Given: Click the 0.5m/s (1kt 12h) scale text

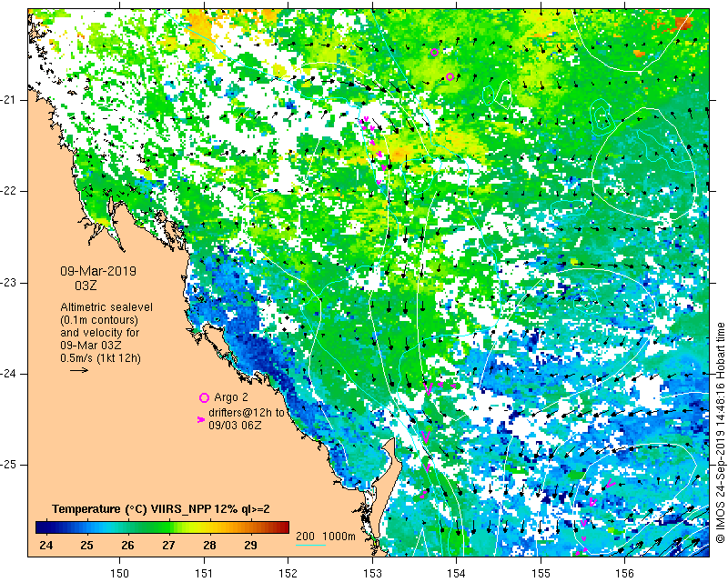Looking at the screenshot, I should pyautogui.click(x=100, y=358).
